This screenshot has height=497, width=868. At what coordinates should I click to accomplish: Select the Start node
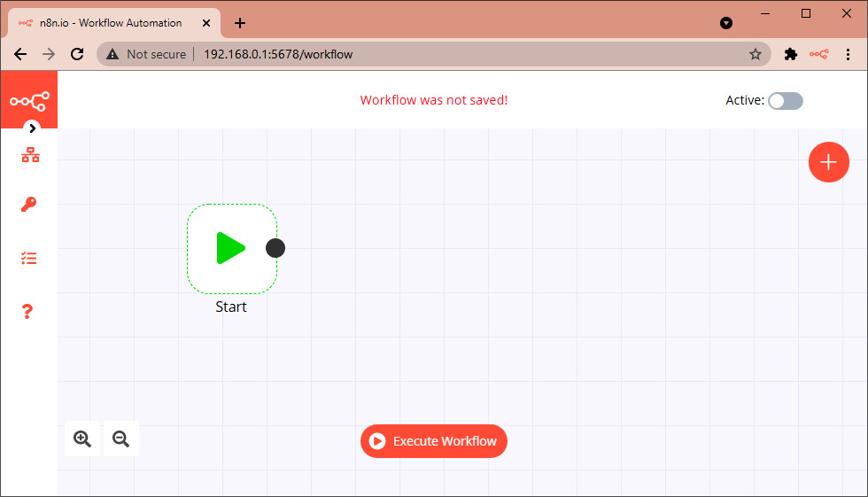coord(231,248)
